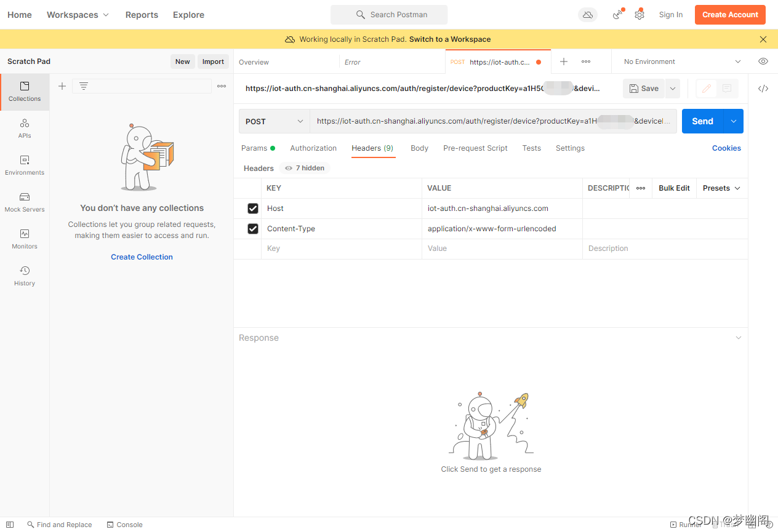Open the Environments sidebar panel
The height and width of the screenshot is (532, 778).
(25, 165)
